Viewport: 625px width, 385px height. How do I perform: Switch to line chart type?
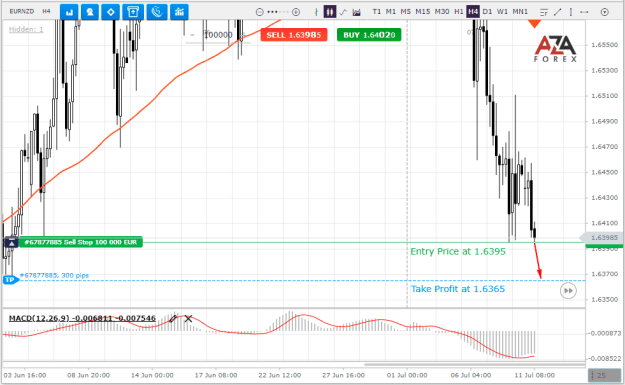click(343, 12)
